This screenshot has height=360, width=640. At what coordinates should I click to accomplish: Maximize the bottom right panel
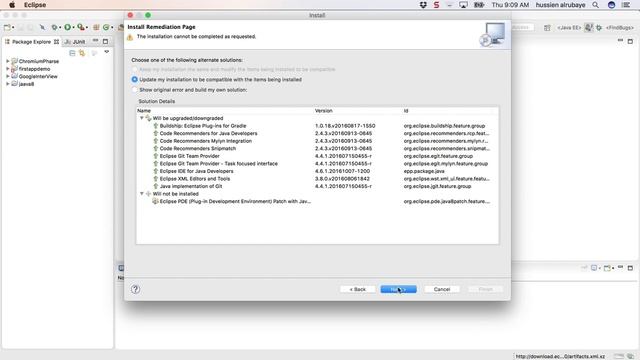630,268
